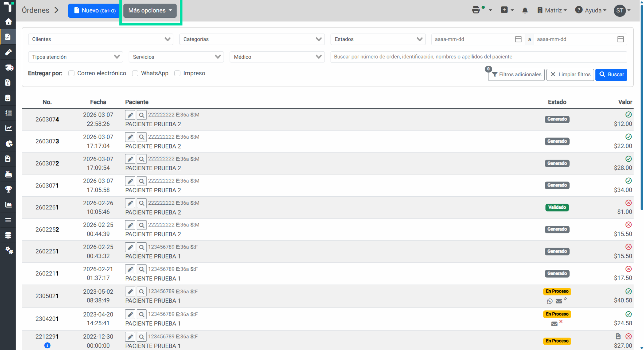The width and height of the screenshot is (644, 350).
Task: Open the Estados dropdown filter
Action: pyautogui.click(x=378, y=39)
